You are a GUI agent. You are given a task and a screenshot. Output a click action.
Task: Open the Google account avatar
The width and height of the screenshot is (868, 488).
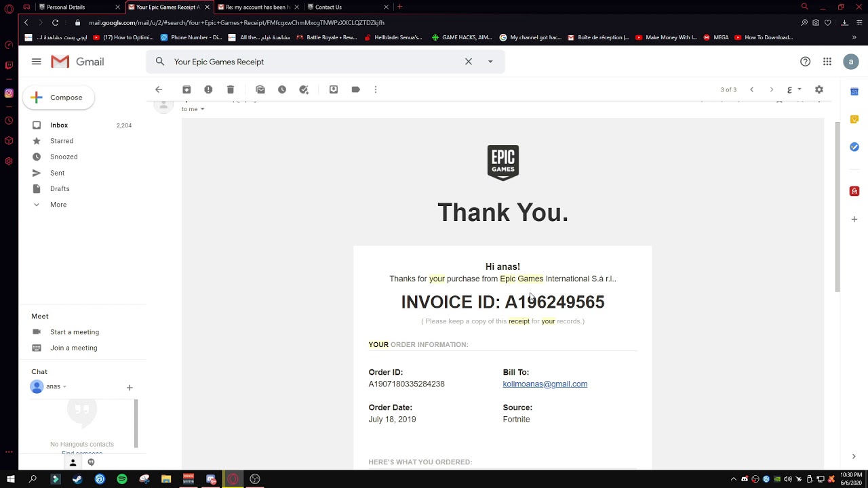850,62
